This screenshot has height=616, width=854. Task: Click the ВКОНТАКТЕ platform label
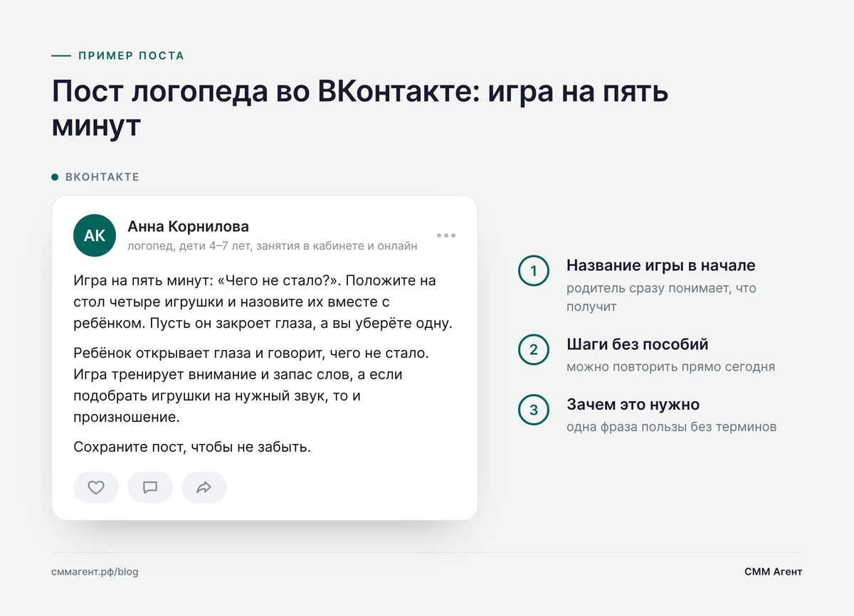coord(102,177)
